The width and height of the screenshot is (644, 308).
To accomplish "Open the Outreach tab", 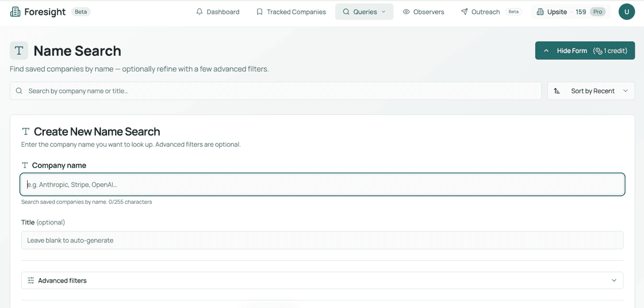I will [x=491, y=12].
